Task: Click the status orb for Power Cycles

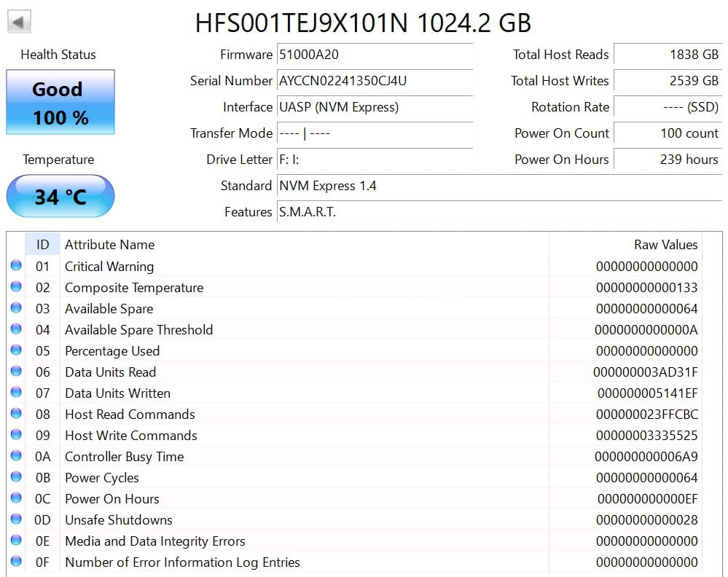Action: (x=16, y=478)
